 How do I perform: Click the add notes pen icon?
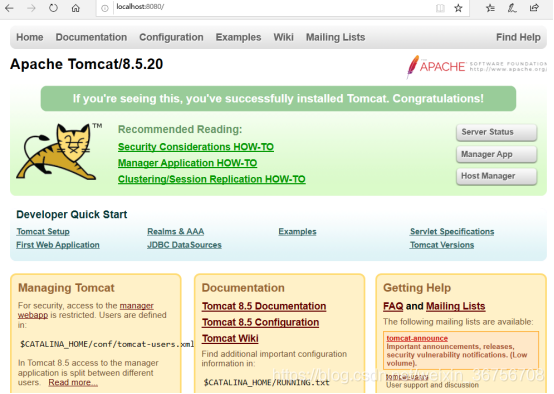coord(512,8)
